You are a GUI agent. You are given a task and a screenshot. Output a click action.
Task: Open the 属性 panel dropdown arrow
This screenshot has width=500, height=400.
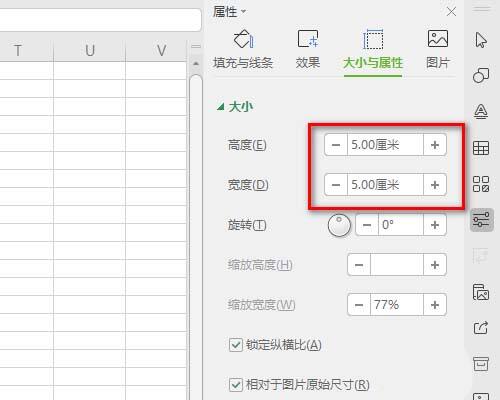[244, 12]
